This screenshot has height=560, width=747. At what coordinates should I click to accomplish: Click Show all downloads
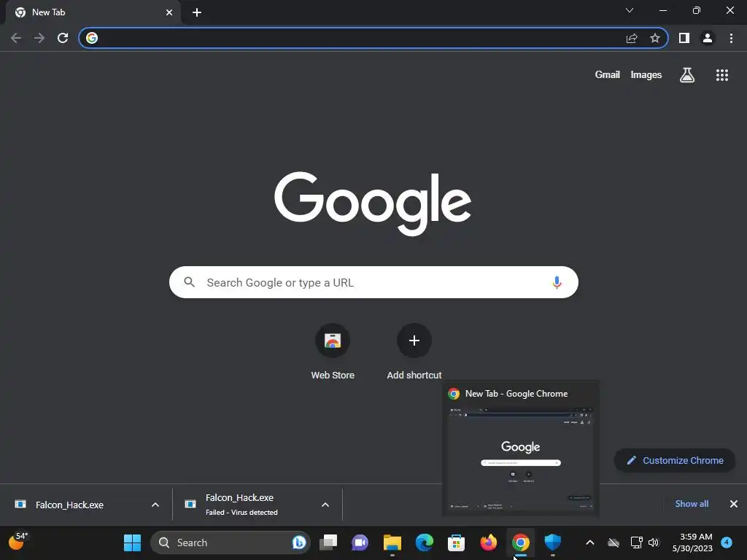pos(692,504)
